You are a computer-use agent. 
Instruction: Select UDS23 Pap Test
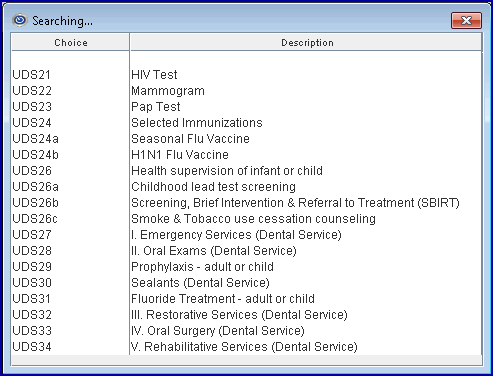(x=247, y=107)
